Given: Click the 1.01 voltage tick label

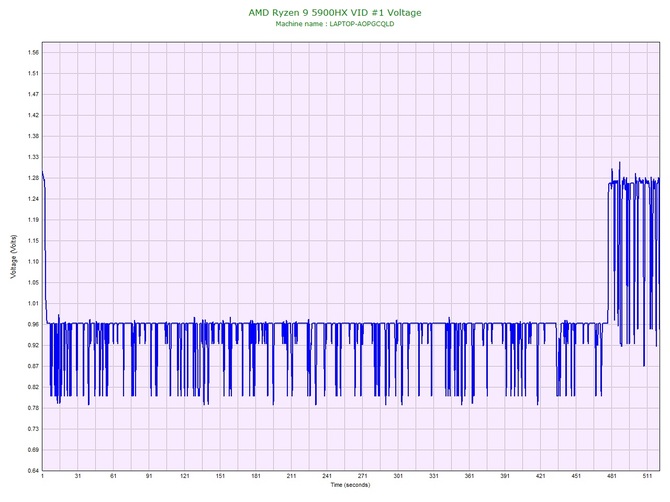Looking at the screenshot, I should click(x=33, y=304).
